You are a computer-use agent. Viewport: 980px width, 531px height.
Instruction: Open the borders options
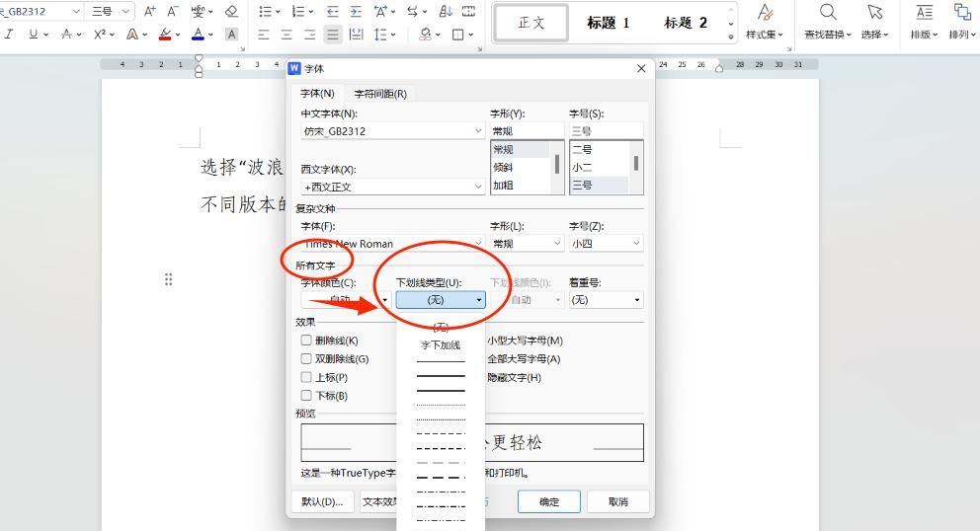tap(458, 35)
